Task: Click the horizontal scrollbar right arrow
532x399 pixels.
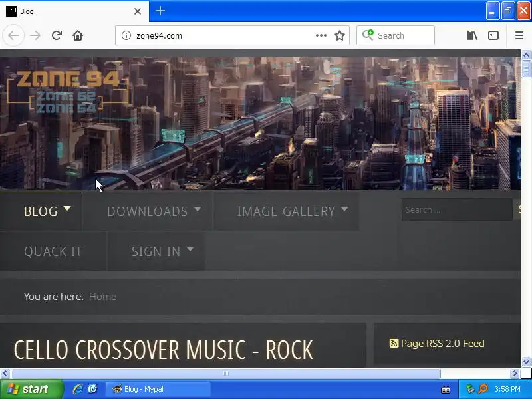Action: click(x=515, y=374)
